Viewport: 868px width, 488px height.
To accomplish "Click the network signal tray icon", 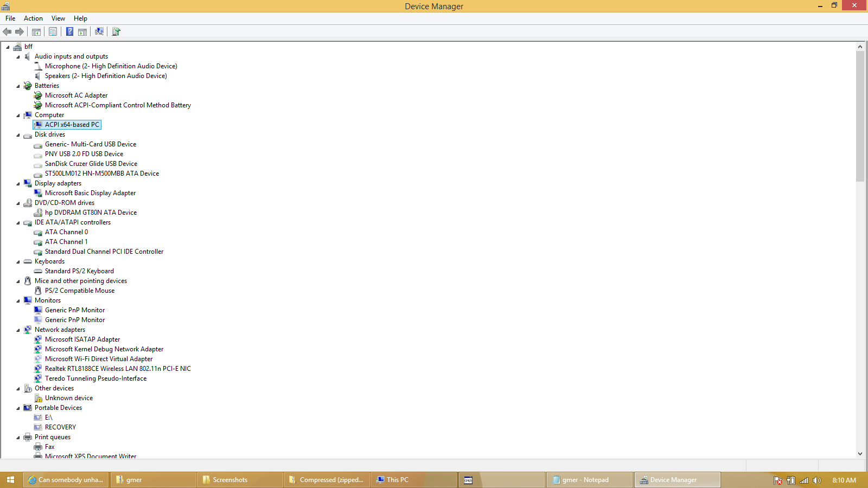I will point(804,480).
